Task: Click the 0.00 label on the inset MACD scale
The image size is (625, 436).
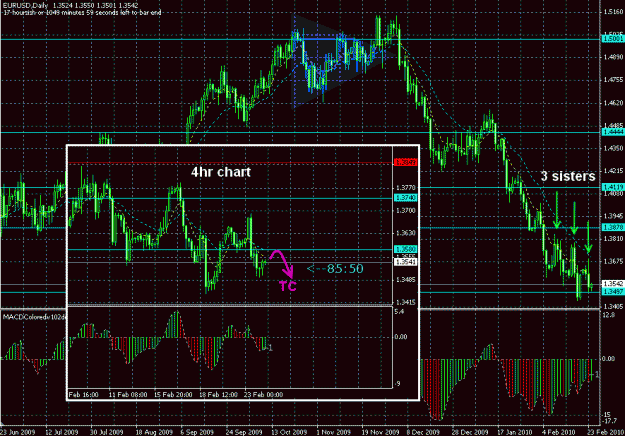Action: 401,337
